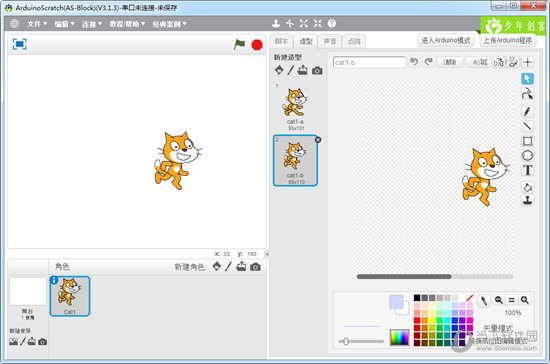Click 上传Arduino程序 button

point(508,40)
